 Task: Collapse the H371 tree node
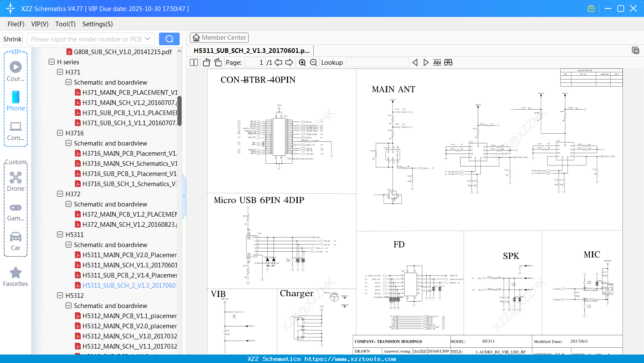click(x=60, y=72)
